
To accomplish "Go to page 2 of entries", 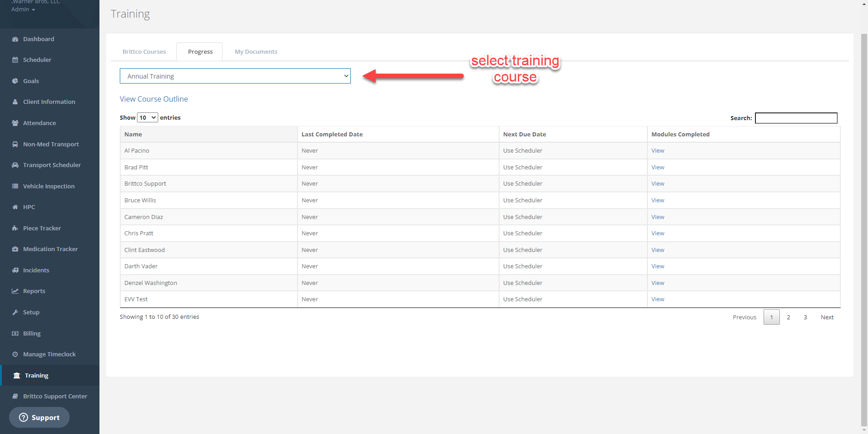I will 788,317.
